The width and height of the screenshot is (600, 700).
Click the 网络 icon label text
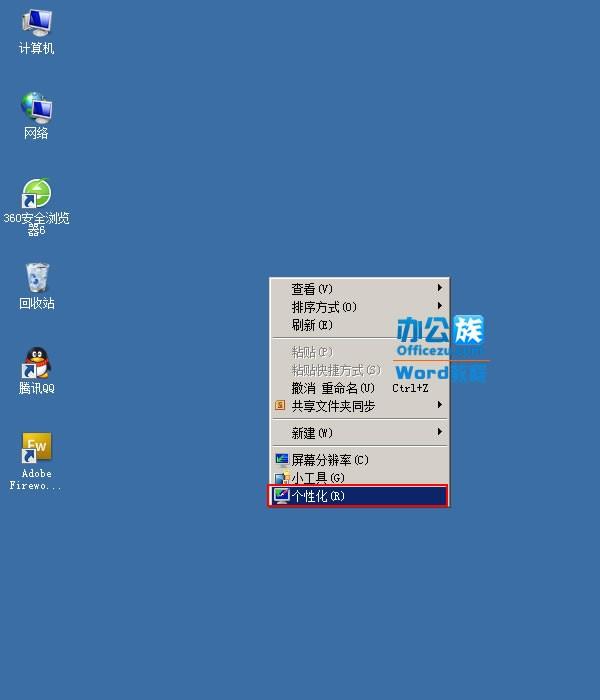tap(37, 133)
